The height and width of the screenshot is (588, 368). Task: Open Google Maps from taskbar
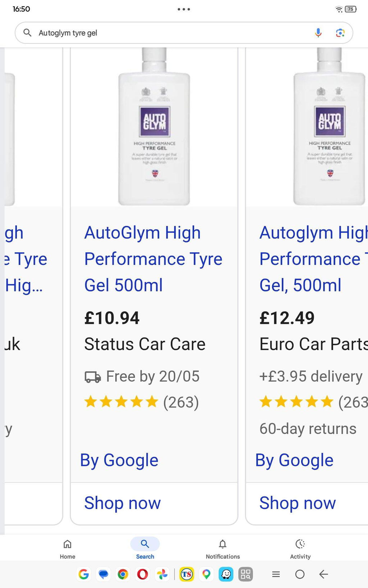206,574
